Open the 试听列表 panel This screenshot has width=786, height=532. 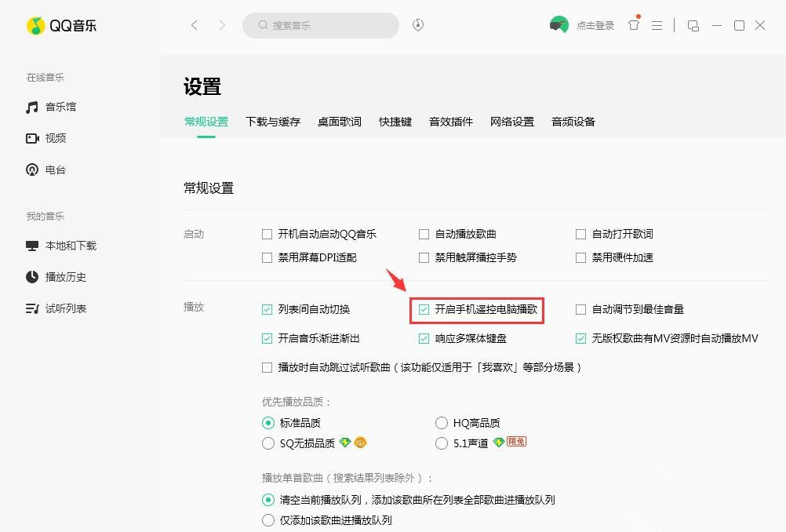[64, 308]
